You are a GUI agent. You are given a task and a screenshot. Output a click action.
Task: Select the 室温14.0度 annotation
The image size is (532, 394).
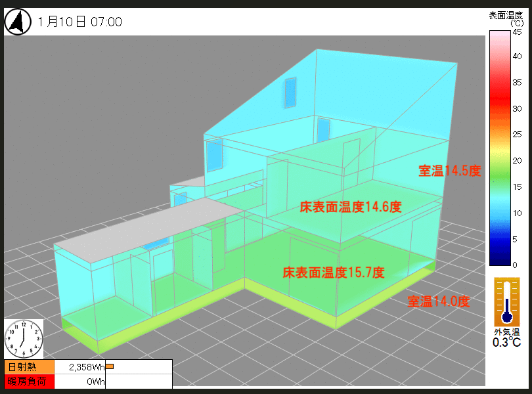click(439, 301)
